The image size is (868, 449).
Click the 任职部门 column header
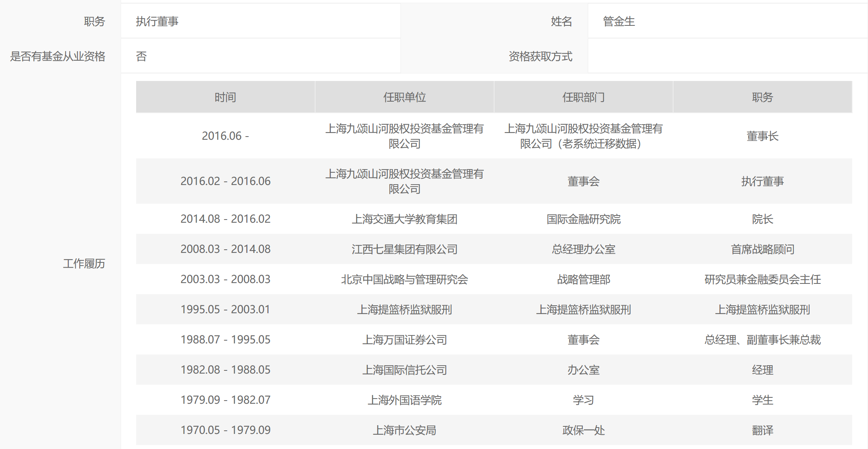pyautogui.click(x=583, y=97)
